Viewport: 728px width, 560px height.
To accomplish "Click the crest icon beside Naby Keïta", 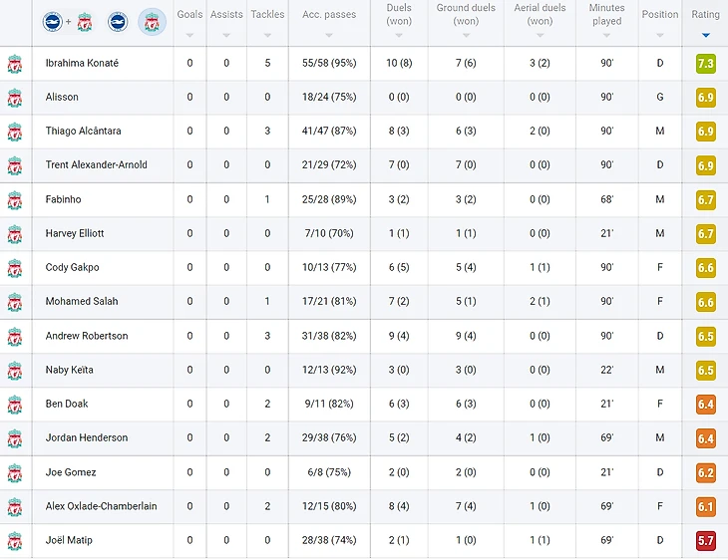I will tap(15, 371).
